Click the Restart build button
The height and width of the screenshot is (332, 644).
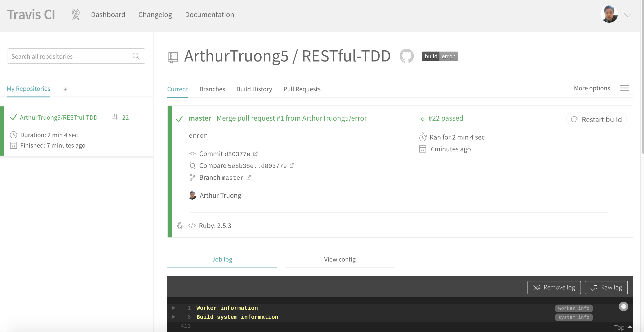(x=596, y=119)
